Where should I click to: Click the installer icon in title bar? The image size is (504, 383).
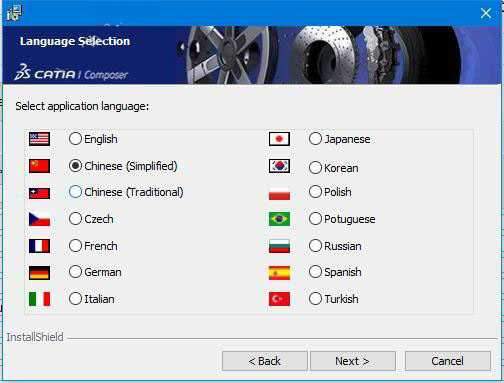(14, 12)
